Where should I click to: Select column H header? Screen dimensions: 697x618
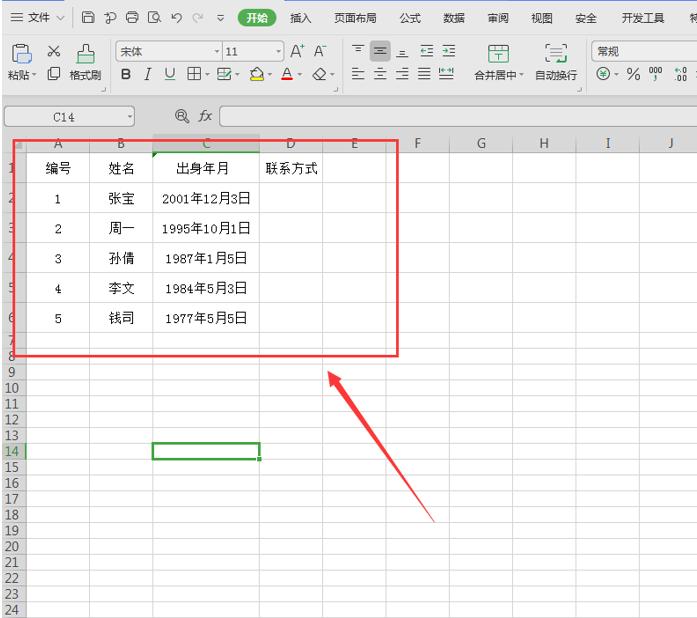pyautogui.click(x=544, y=144)
